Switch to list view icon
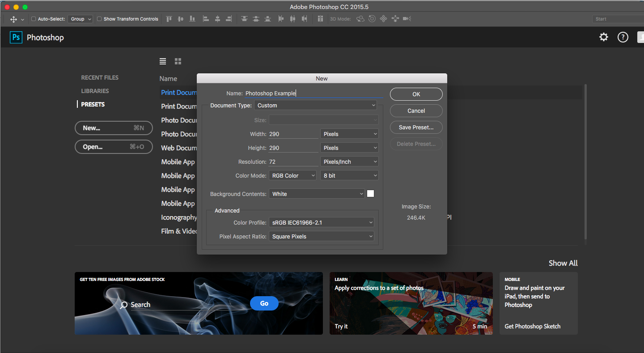Screen dimensions: 644x353 (163, 61)
